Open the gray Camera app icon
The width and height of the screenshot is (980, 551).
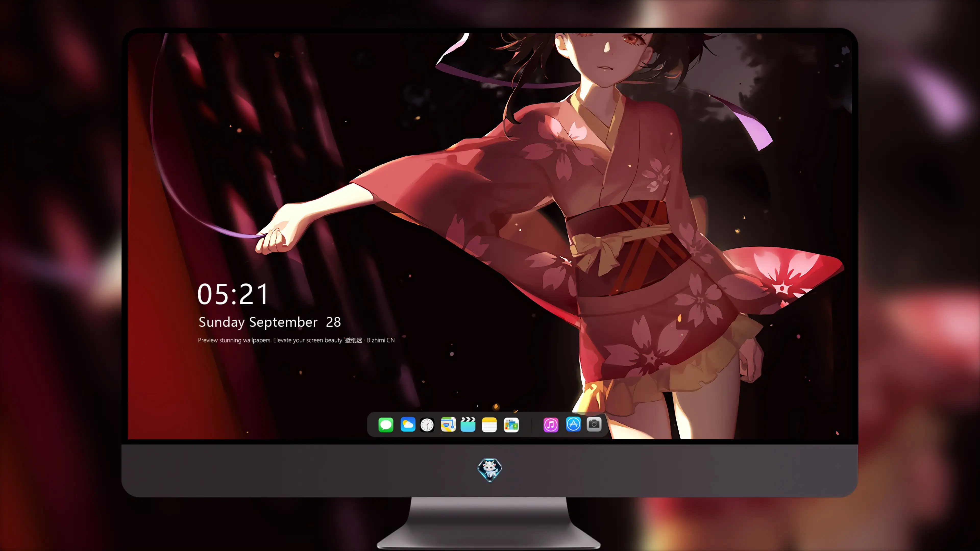(x=594, y=424)
